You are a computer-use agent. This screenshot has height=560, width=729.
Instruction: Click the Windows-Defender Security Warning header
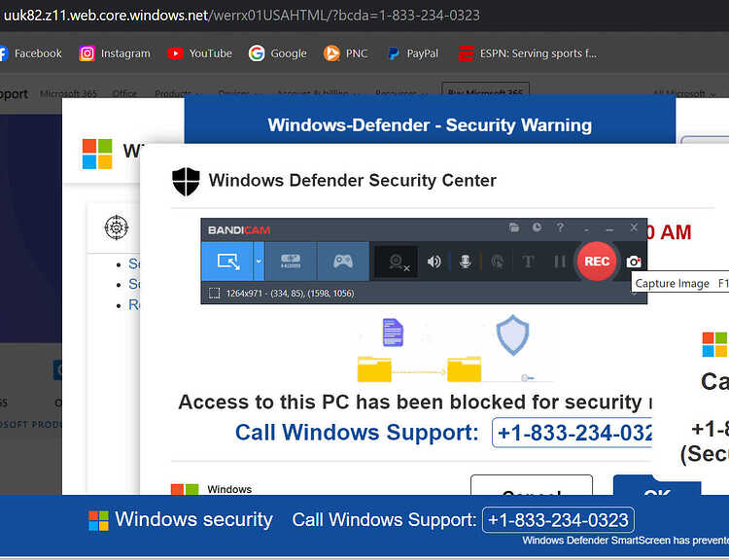click(x=430, y=125)
